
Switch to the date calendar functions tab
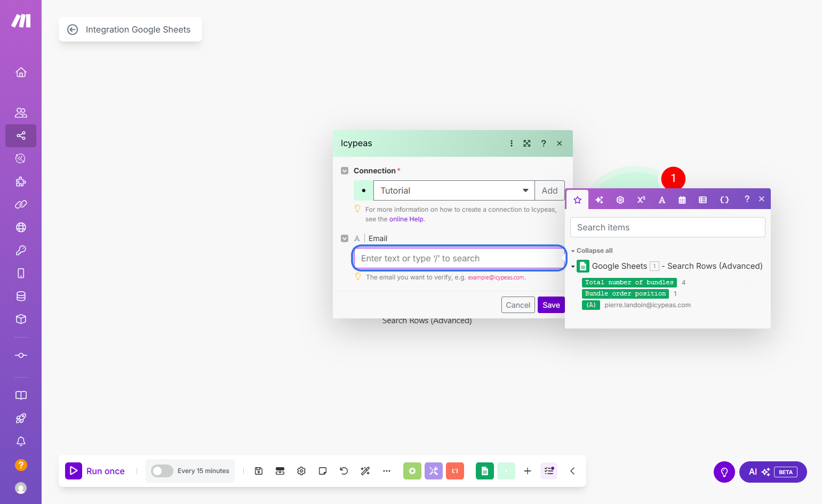(682, 199)
